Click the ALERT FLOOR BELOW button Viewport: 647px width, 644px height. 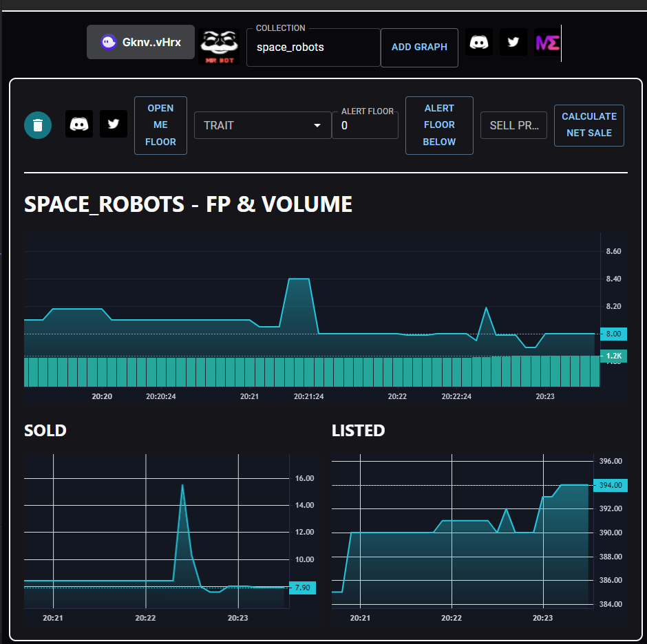point(439,125)
